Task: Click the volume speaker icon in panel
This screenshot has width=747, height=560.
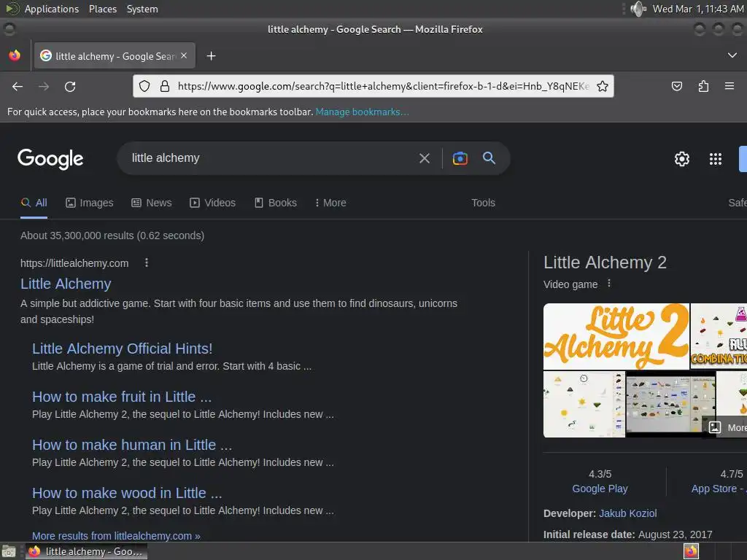Action: point(638,9)
